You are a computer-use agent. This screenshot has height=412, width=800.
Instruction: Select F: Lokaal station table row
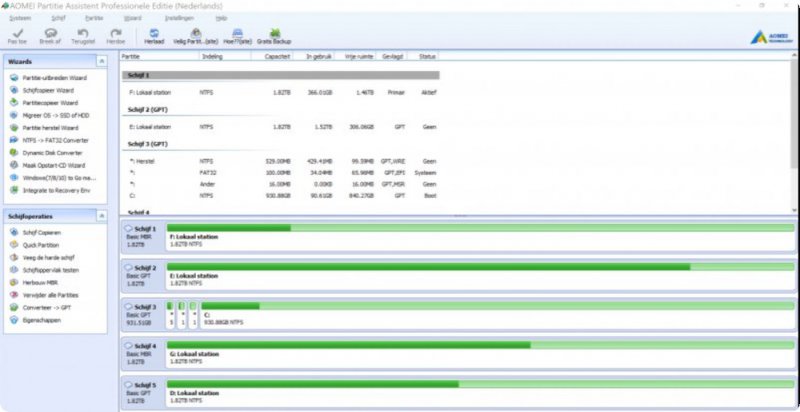pyautogui.click(x=281, y=92)
